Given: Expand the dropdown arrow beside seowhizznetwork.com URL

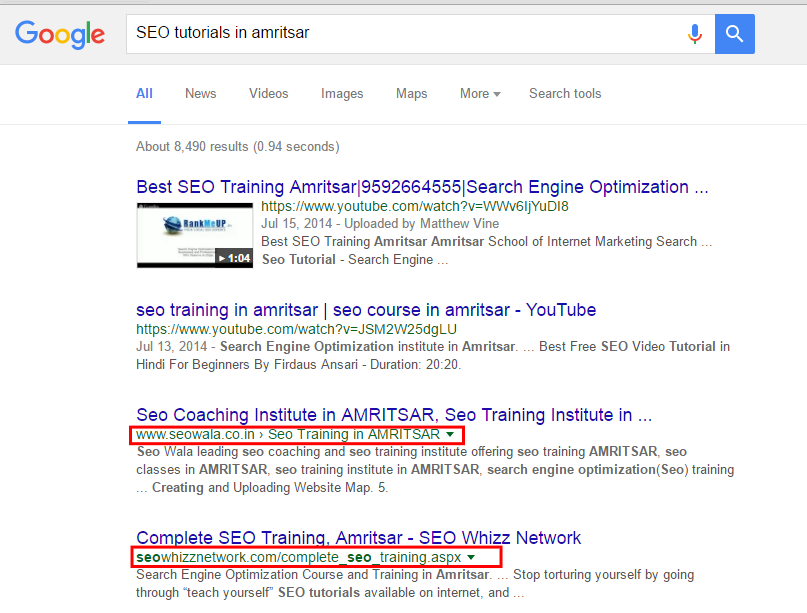Looking at the screenshot, I should 471,557.
